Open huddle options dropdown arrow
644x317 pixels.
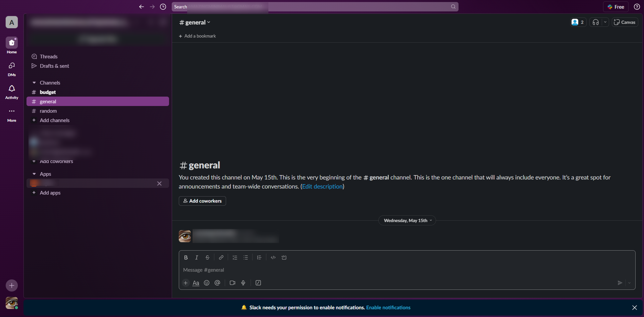(x=605, y=22)
